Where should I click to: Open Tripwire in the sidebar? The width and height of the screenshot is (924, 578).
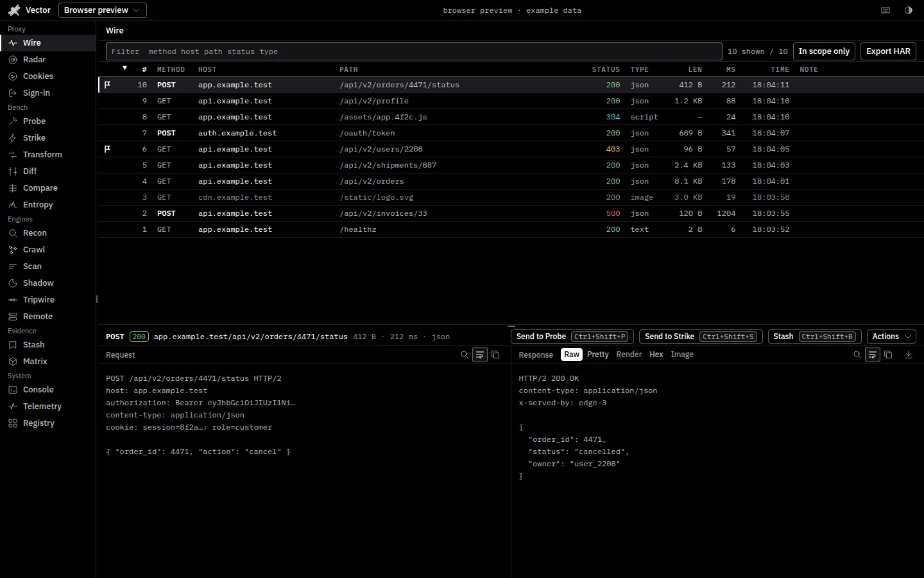(47, 300)
